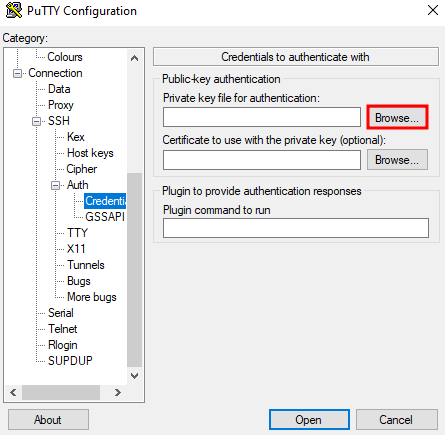Collapse the SSH tree node
The width and height of the screenshot is (445, 435).
pyautogui.click(x=37, y=121)
